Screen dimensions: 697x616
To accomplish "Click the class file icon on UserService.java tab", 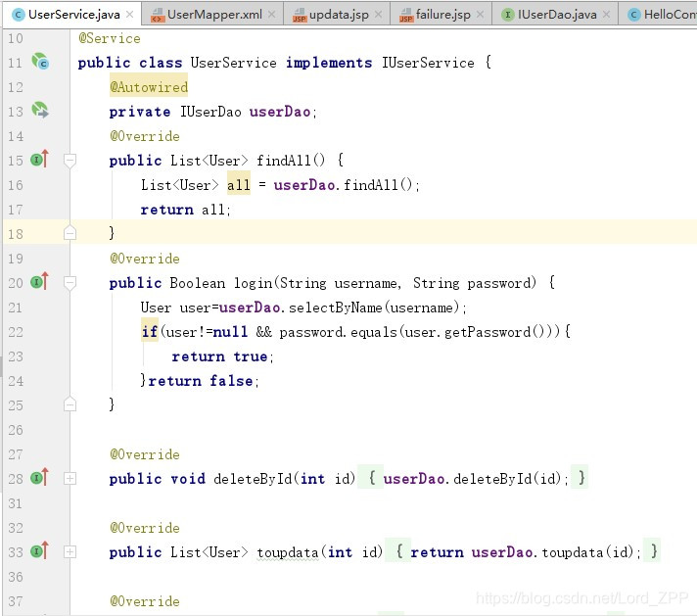I will coord(18,15).
